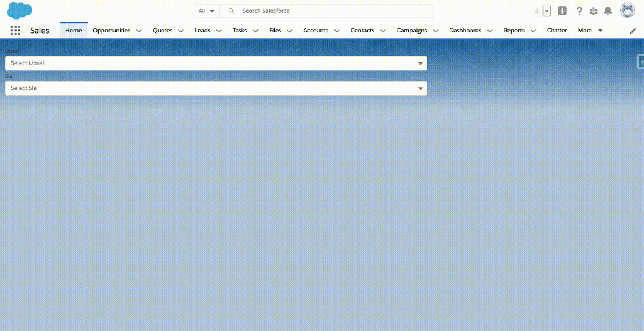The image size is (644, 331).
Task: Click the Favorites star icon
Action: [536, 11]
